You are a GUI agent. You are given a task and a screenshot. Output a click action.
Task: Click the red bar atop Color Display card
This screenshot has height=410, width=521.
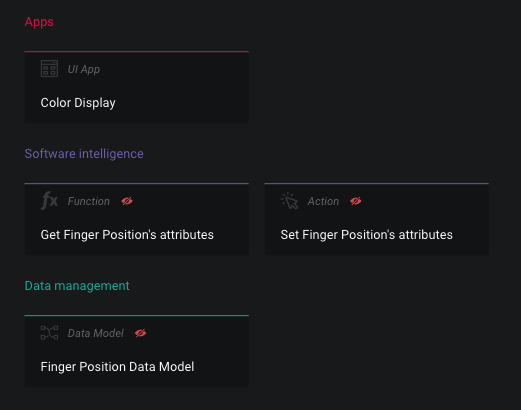[137, 52]
